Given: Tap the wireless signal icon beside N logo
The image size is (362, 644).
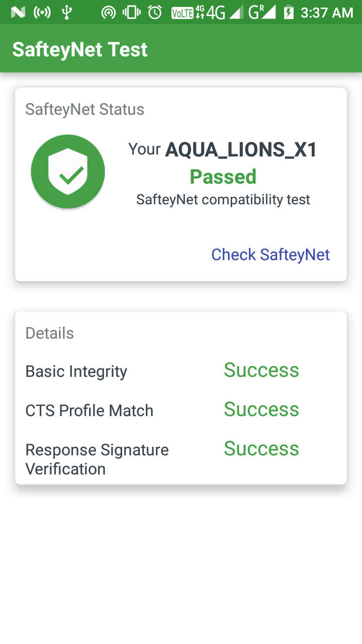Looking at the screenshot, I should tap(42, 12).
